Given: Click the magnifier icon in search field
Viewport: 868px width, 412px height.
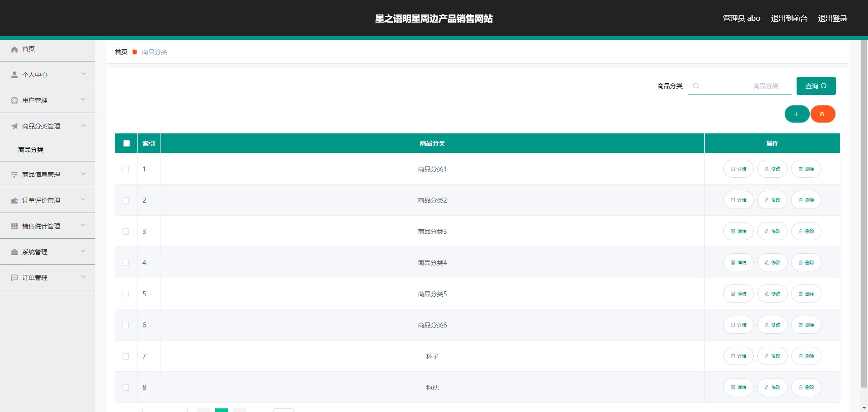Looking at the screenshot, I should point(696,86).
